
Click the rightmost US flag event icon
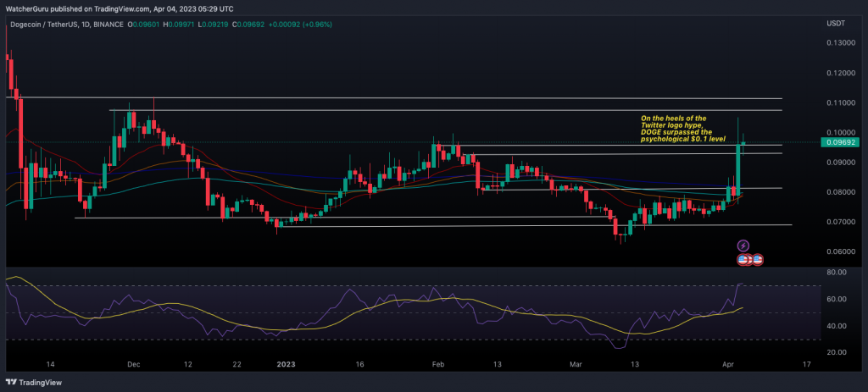(758, 259)
